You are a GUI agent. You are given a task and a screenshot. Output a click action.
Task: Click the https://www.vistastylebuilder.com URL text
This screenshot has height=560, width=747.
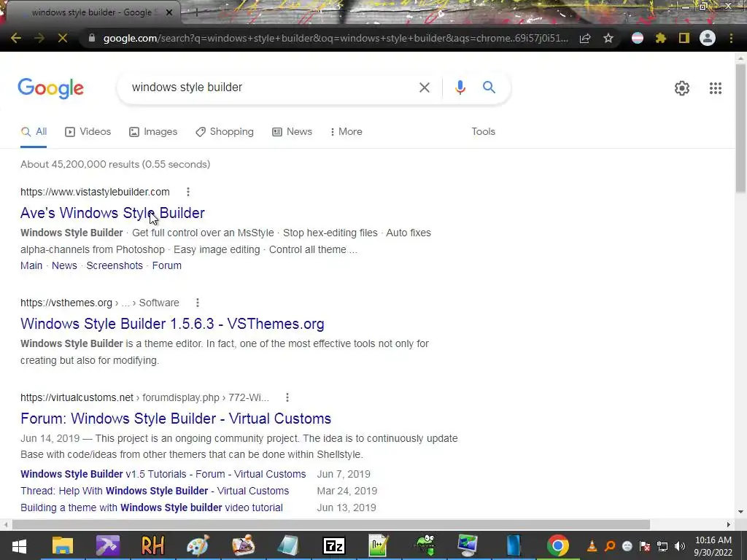click(96, 192)
